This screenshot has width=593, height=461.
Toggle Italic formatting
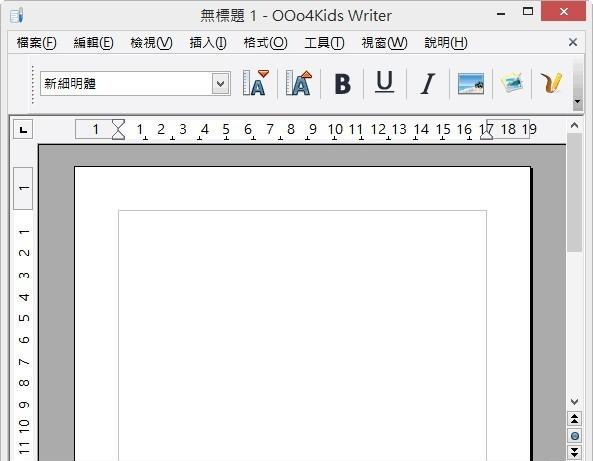428,84
